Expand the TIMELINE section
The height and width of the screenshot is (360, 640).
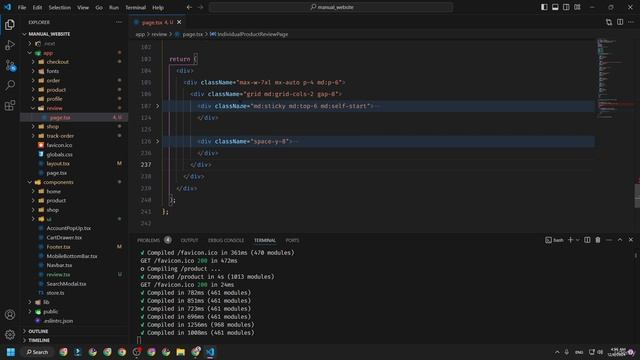pos(39,340)
